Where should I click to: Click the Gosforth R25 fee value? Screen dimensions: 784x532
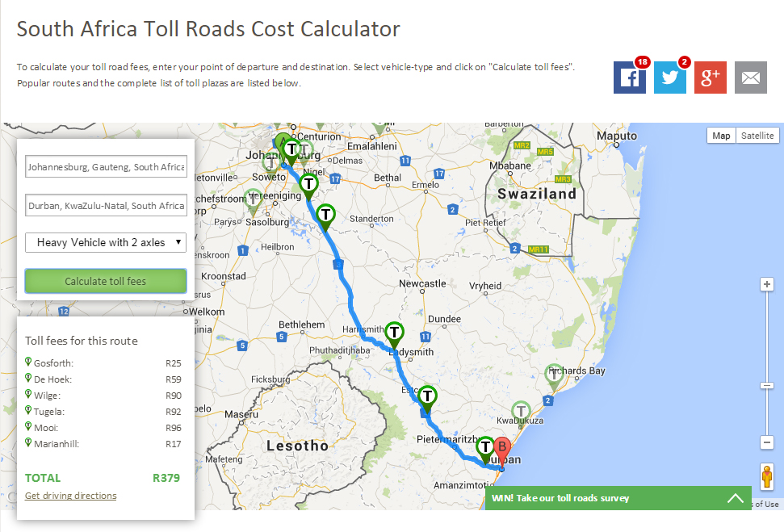(174, 363)
